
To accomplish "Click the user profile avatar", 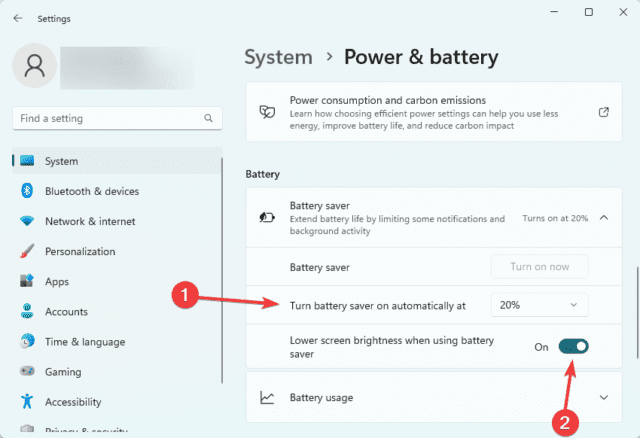I will pyautogui.click(x=36, y=66).
